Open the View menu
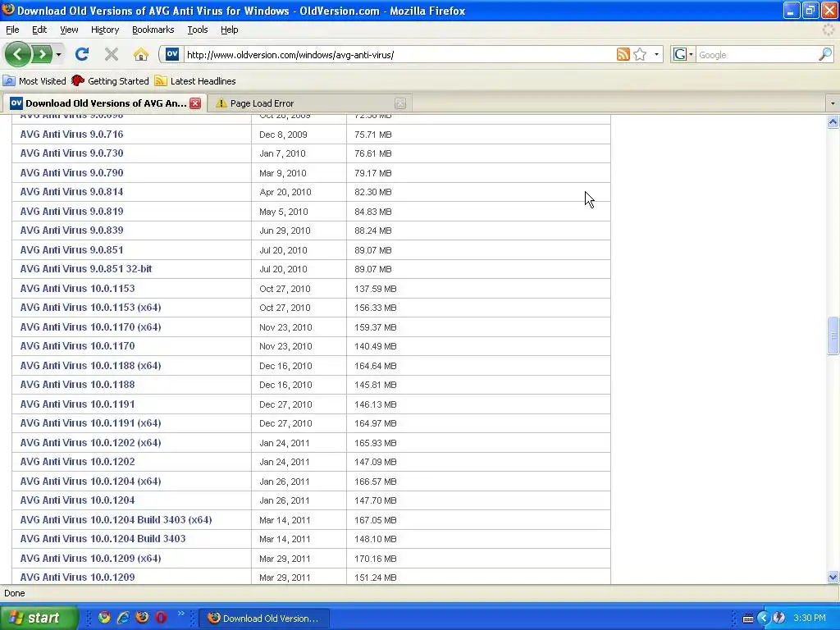 click(x=69, y=30)
